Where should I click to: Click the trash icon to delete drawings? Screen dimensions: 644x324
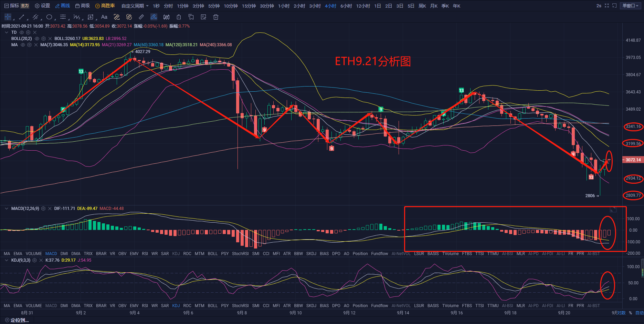point(216,17)
